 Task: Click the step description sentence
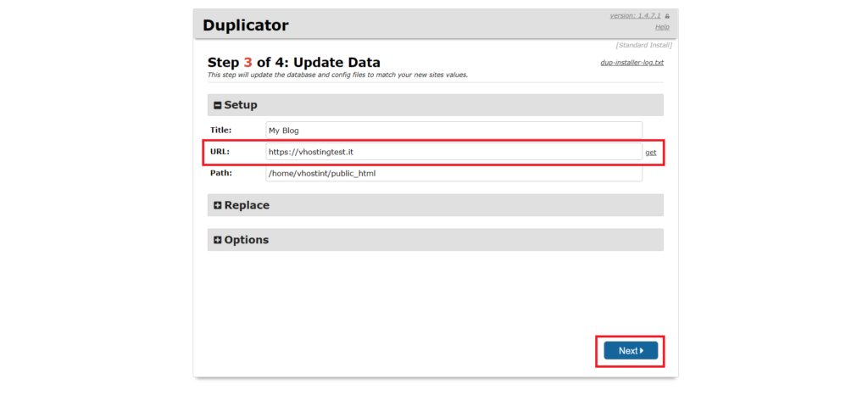click(x=337, y=75)
